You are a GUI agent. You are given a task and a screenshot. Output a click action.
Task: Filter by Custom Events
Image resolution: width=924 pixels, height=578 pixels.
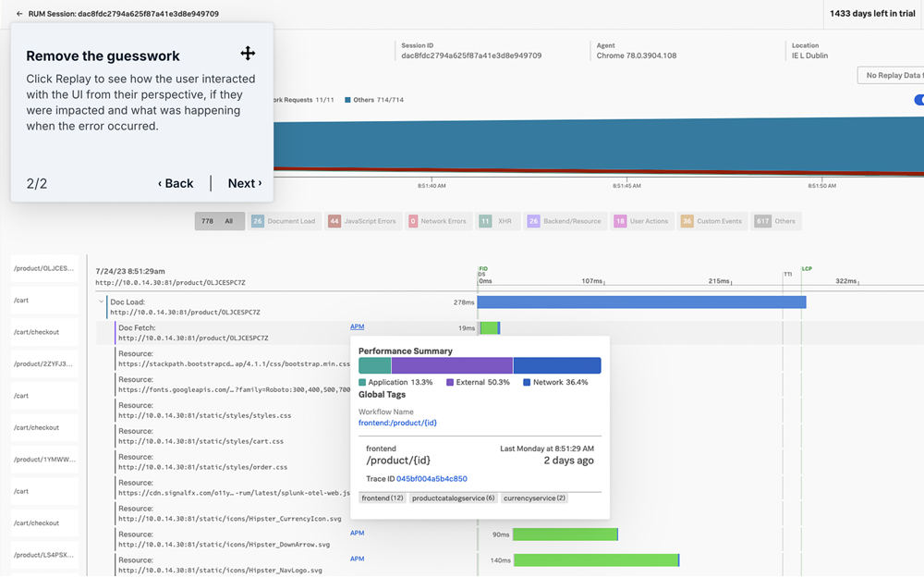[711, 221]
